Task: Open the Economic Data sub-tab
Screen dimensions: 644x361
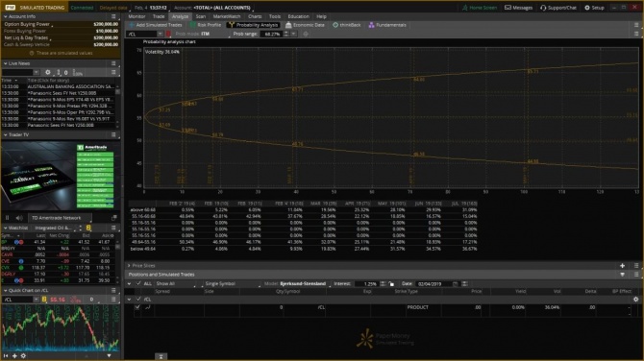Action: (305, 25)
